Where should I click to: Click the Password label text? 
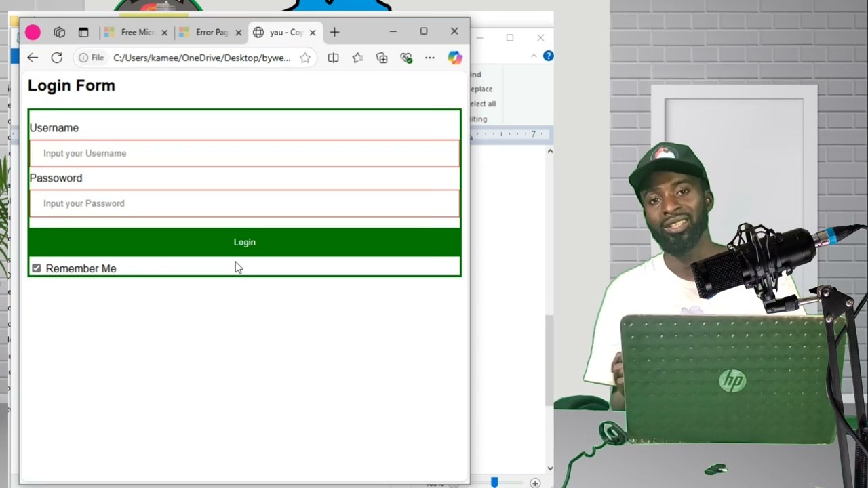point(56,178)
